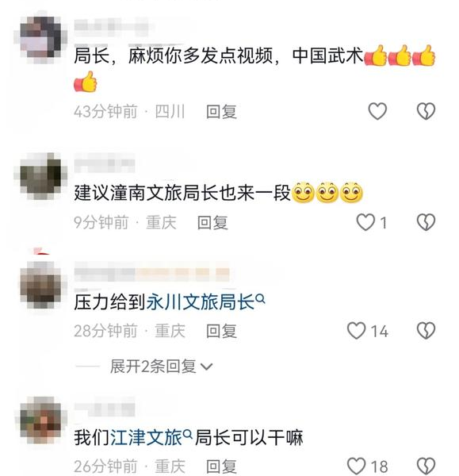Search the 永川文旅局长 highlighted link
This screenshot has width=459, height=476.
coord(205,302)
